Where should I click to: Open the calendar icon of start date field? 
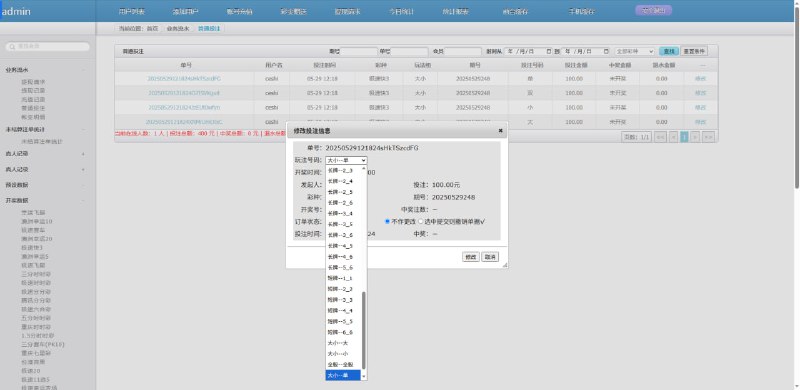549,52
